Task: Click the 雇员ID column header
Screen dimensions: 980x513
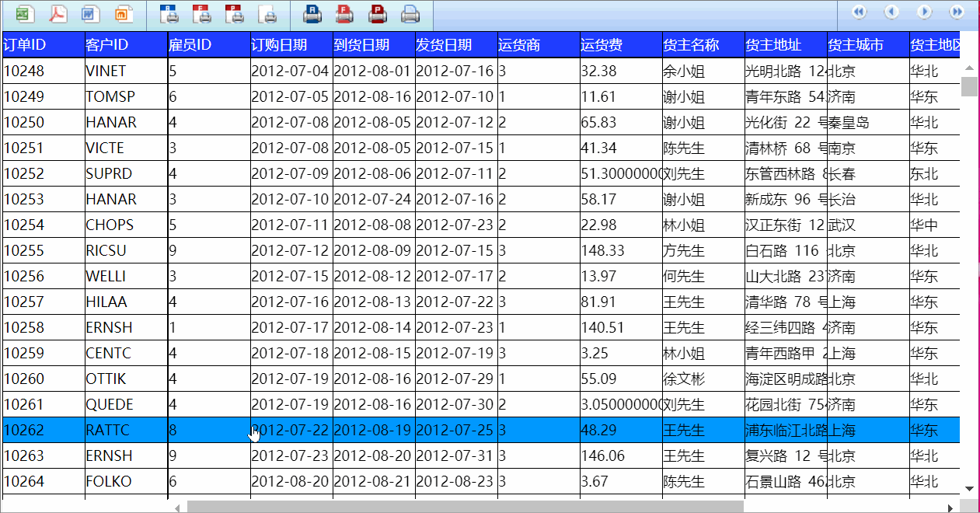Action: pos(209,45)
